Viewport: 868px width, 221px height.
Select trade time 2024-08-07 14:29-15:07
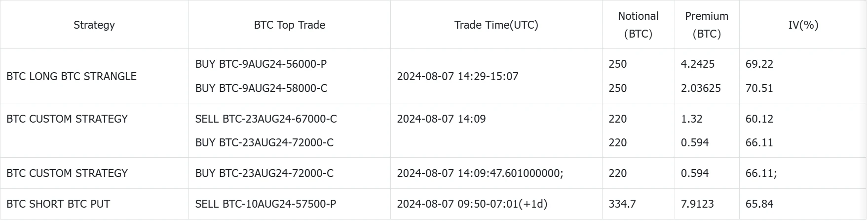[x=457, y=76]
